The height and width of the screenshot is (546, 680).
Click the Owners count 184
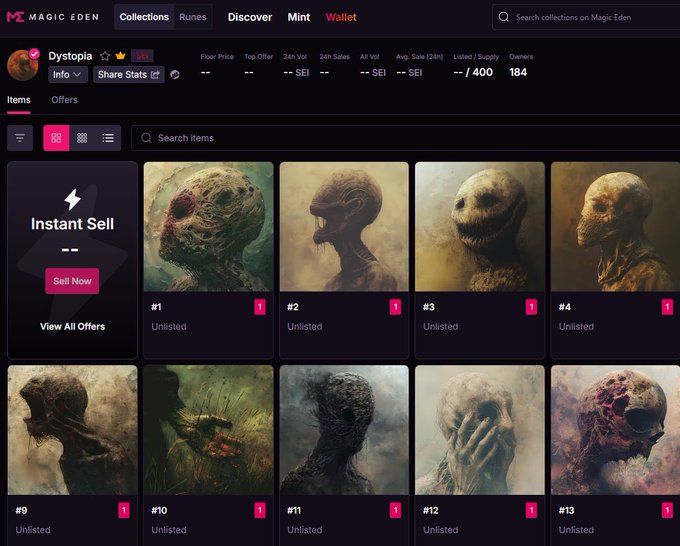[x=518, y=72]
